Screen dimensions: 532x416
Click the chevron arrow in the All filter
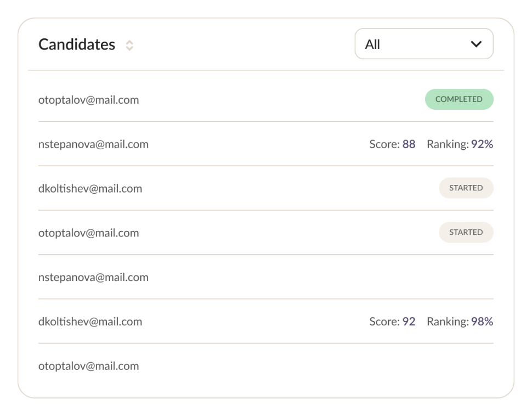coord(476,44)
